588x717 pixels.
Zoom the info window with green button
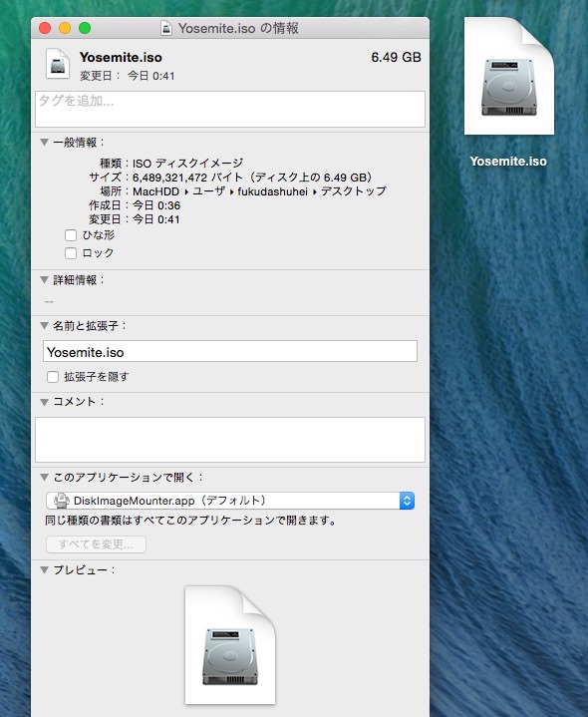tap(85, 28)
